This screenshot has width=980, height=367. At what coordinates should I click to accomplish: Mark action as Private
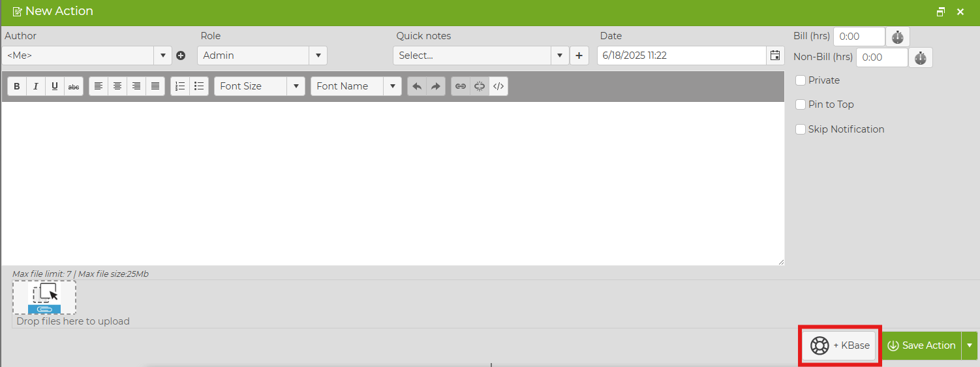pyautogui.click(x=801, y=80)
